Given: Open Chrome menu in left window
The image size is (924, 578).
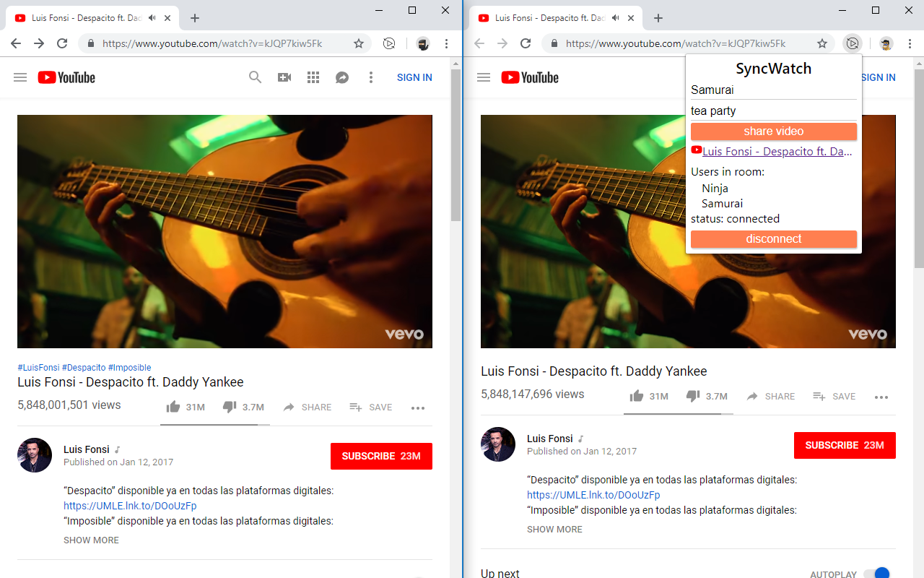Looking at the screenshot, I should [x=447, y=43].
